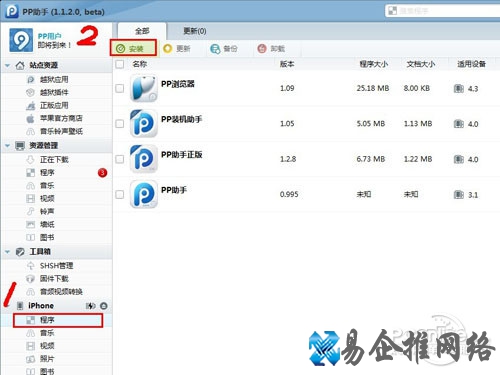500x375 pixels.
Task: Open 程序 under 资源管理
Action: point(47,173)
